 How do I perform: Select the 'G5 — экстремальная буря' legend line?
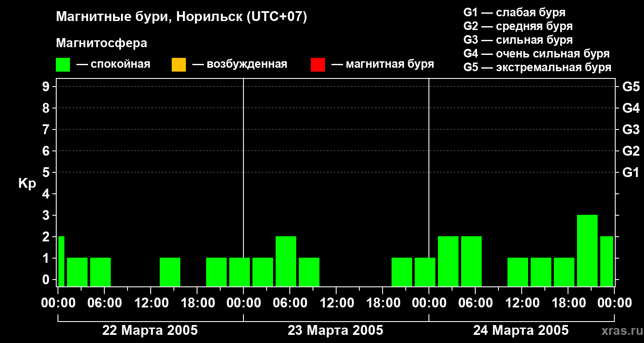pyautogui.click(x=538, y=67)
